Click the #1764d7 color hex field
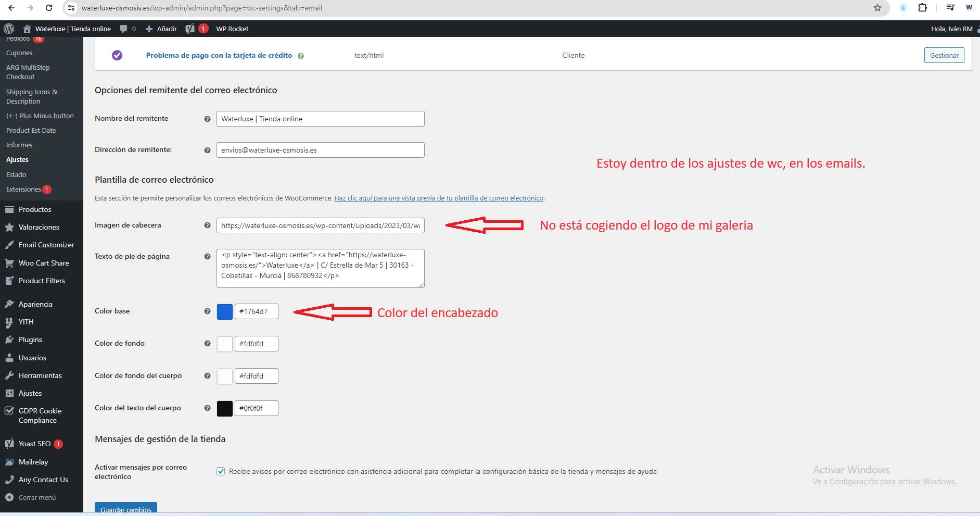 coord(257,311)
